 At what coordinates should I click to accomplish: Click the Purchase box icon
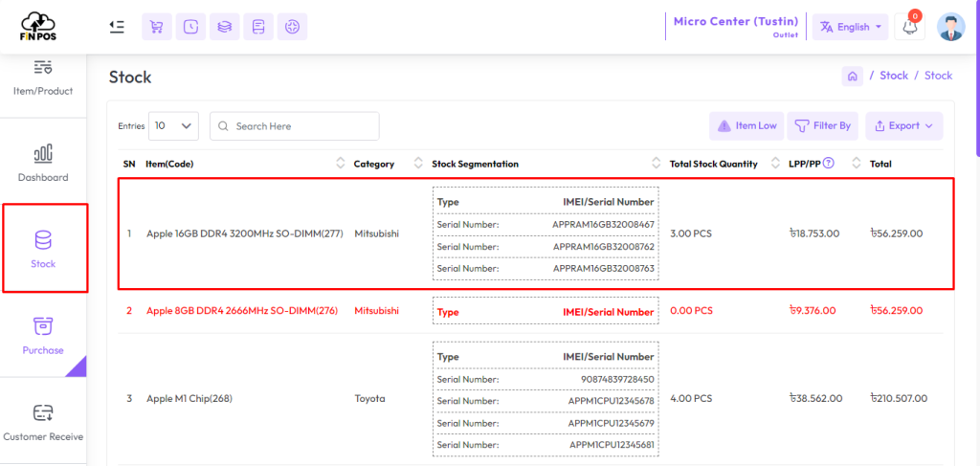[x=43, y=325]
